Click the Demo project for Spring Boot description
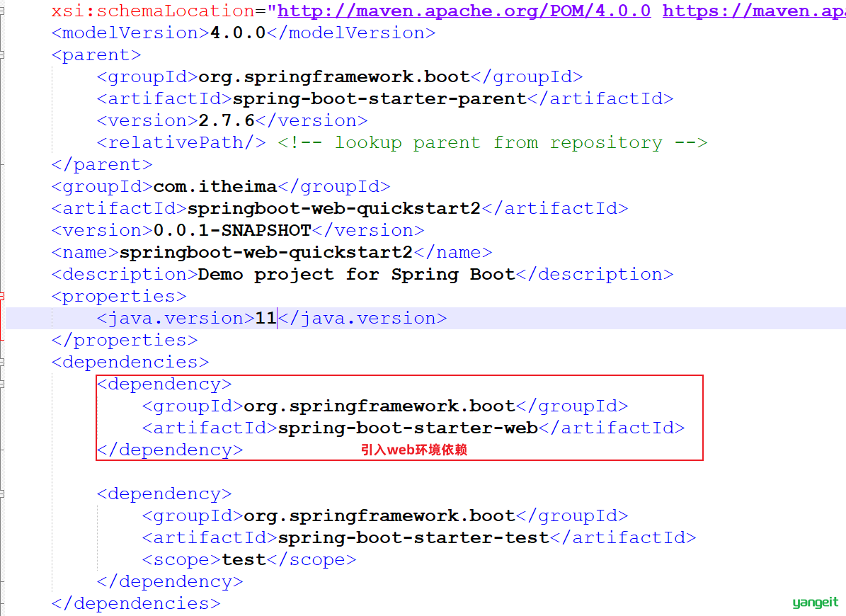Viewport: 846px width, 616px height. [357, 275]
